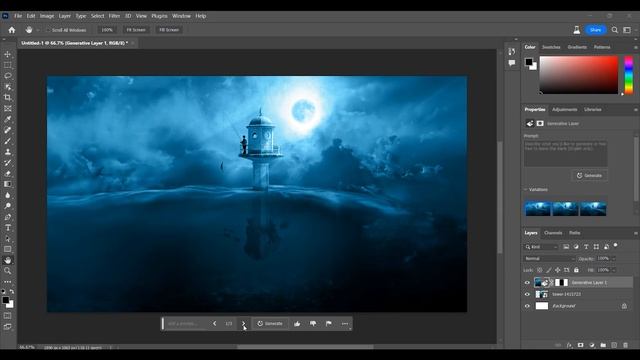Click the Add layer mask icon
640x360 pixels.
[x=580, y=345]
